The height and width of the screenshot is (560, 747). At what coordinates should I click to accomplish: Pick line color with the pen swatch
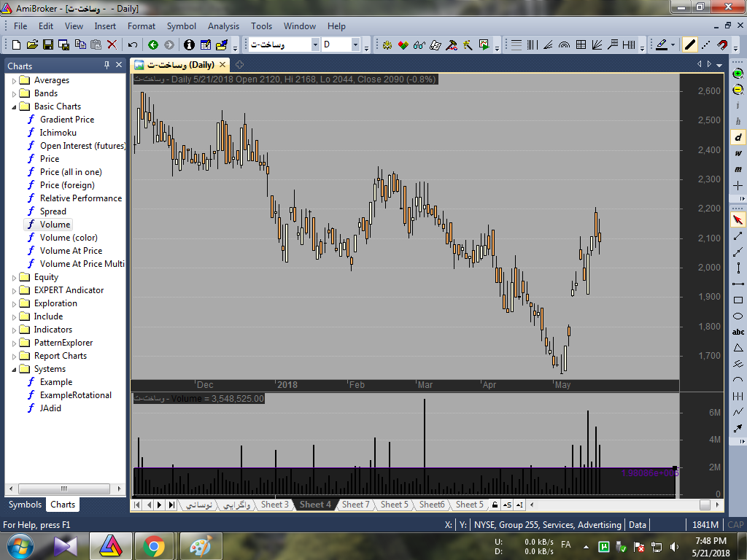pyautogui.click(x=661, y=44)
